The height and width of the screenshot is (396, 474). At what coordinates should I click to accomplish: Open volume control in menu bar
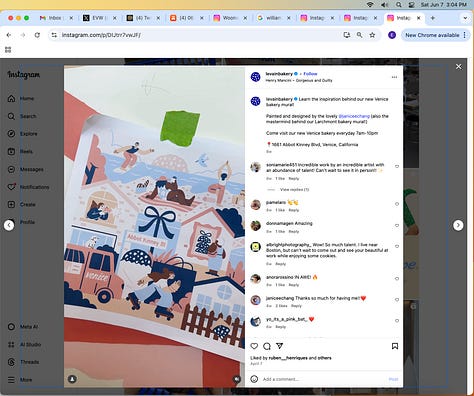point(385,5)
